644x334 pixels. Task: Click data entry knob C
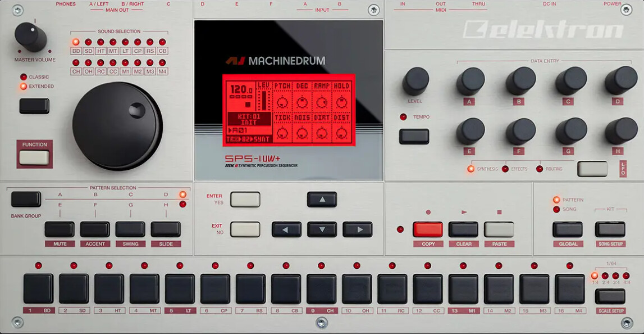[572, 80]
